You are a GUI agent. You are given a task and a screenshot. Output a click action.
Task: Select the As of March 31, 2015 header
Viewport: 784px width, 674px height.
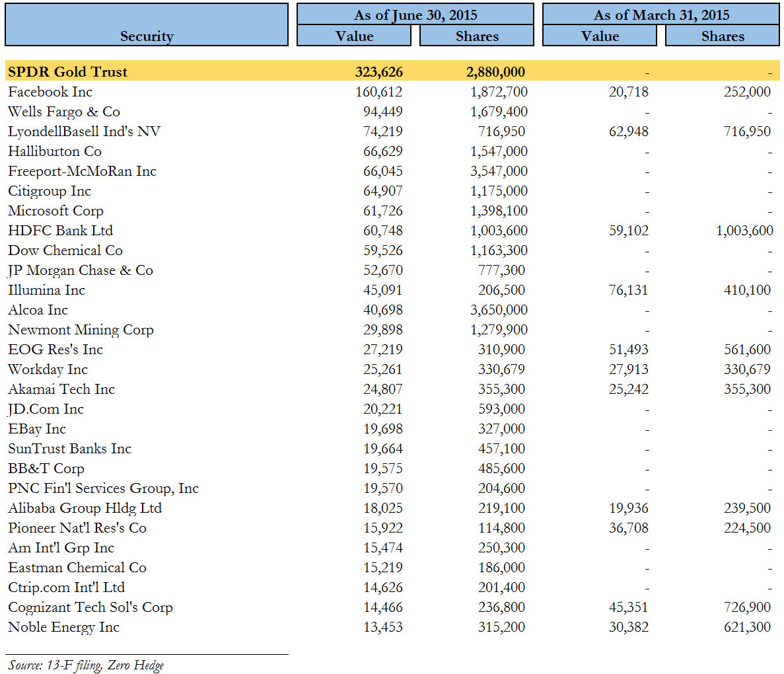pyautogui.click(x=661, y=14)
